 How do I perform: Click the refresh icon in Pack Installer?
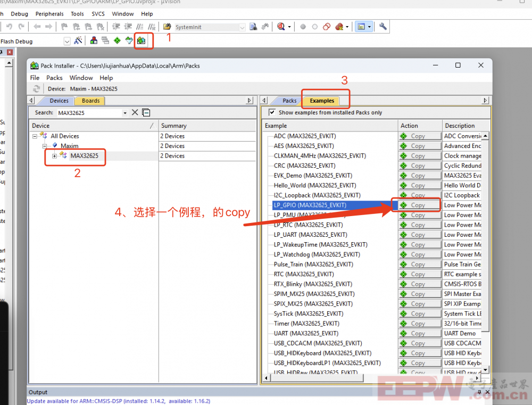[x=36, y=89]
